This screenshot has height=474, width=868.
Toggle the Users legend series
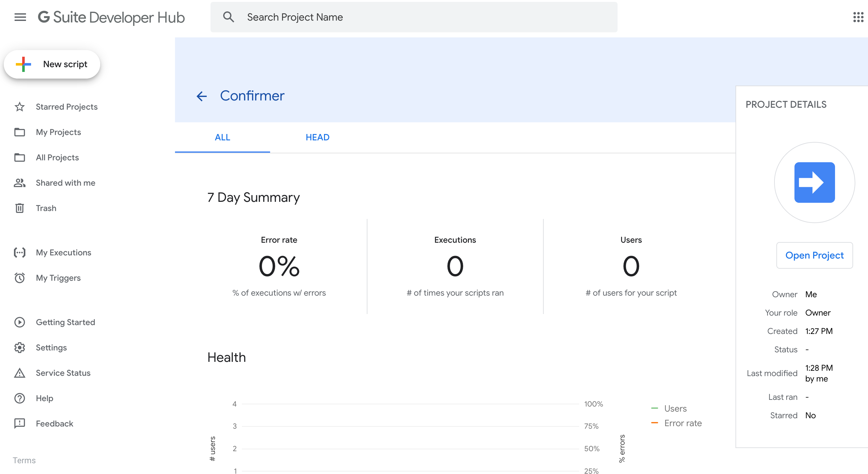click(675, 408)
